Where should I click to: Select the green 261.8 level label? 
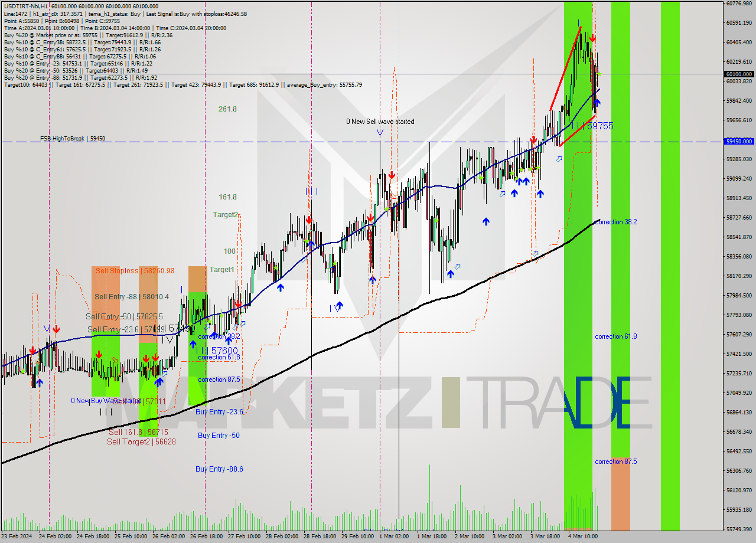tap(227, 109)
